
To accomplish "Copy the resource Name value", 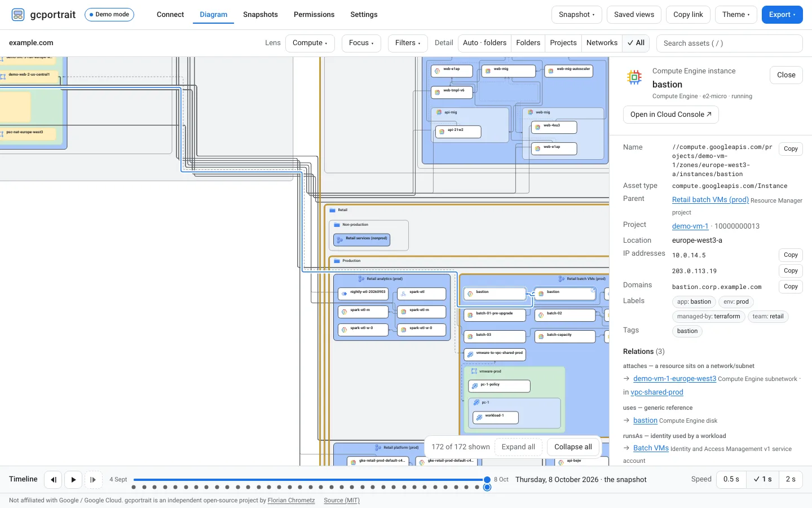I will 791,149.
